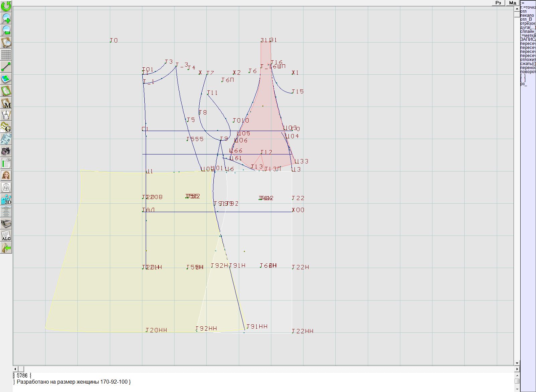Screen dimensions: 536x392
Task: Select the line segment tool
Action: coord(6,67)
